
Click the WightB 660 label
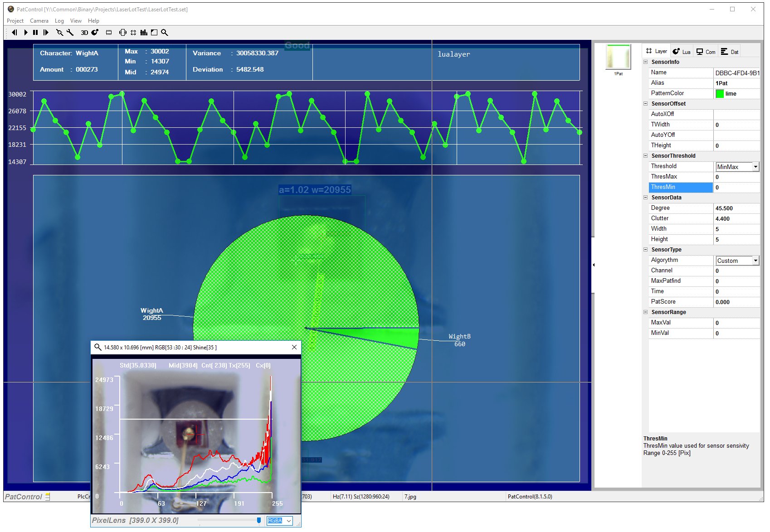point(459,340)
